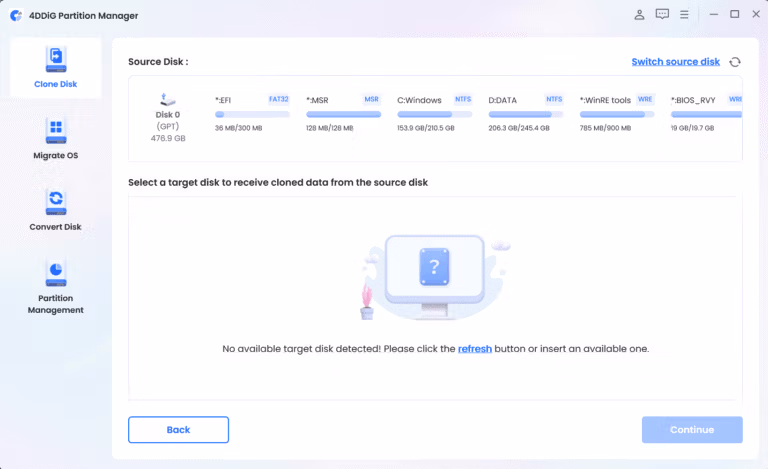This screenshot has width=768, height=469.
Task: Open the Convert Disk sidebar icon
Action: pos(56,202)
